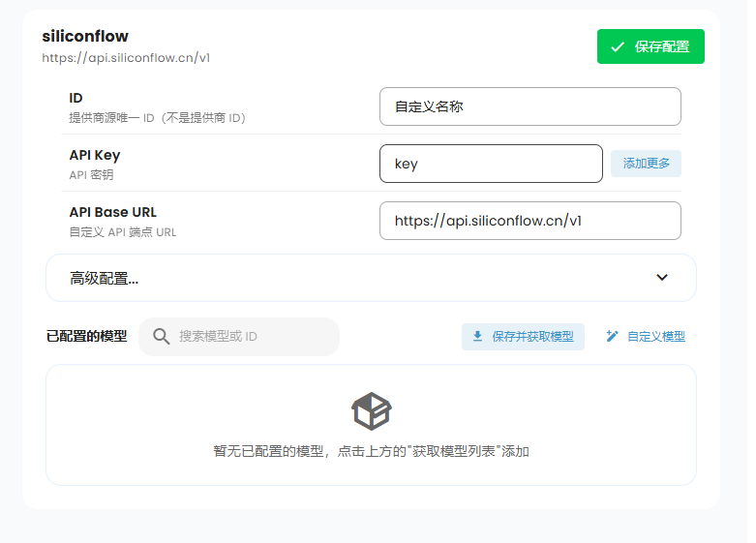
Task: Click the 添加更多 button
Action: pos(646,164)
